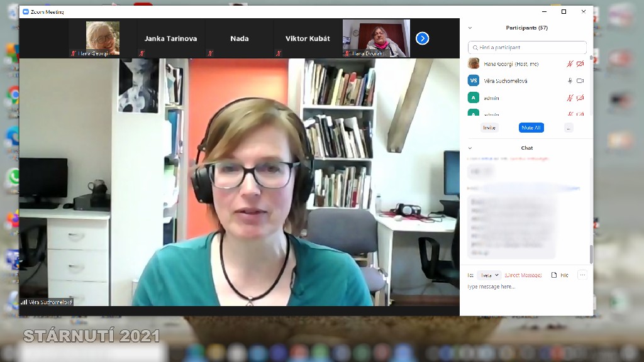Click the camera-off icon for first admin

(580, 98)
